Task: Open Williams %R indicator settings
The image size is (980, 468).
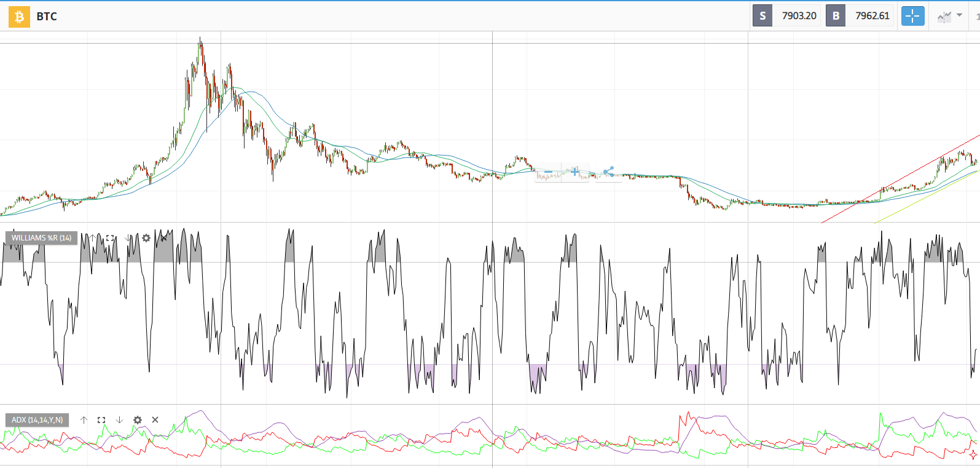Action: (146, 238)
